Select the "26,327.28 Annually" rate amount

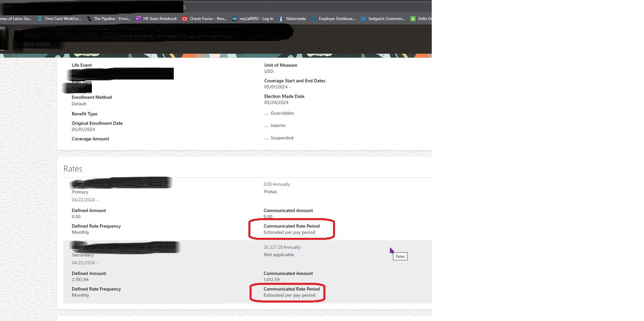coord(282,247)
